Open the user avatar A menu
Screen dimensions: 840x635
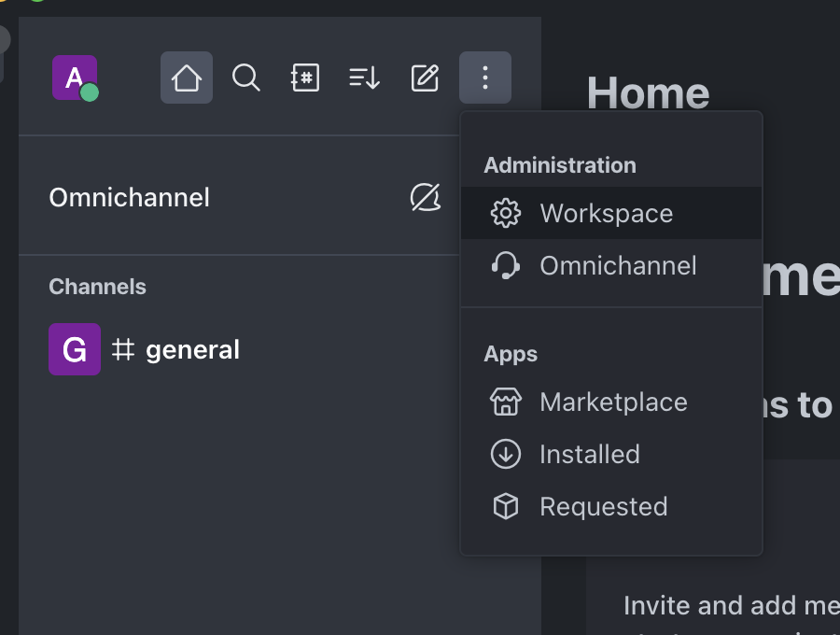(75, 78)
